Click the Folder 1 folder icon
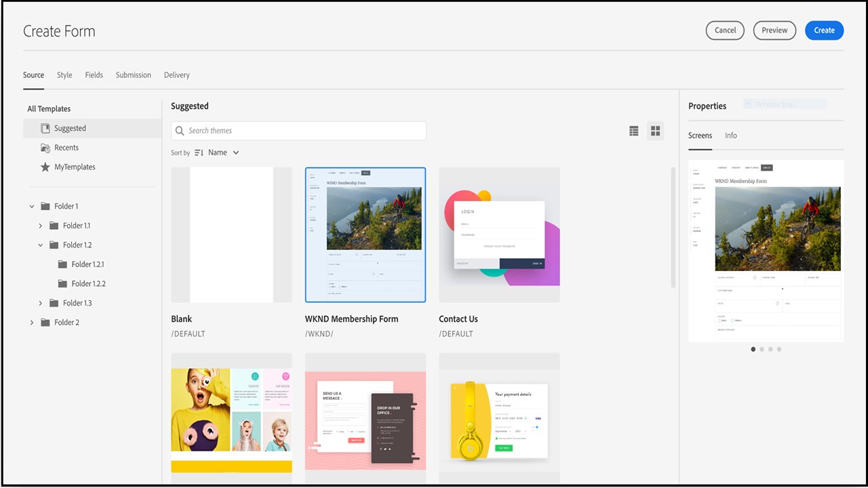868x488 pixels. [45, 206]
